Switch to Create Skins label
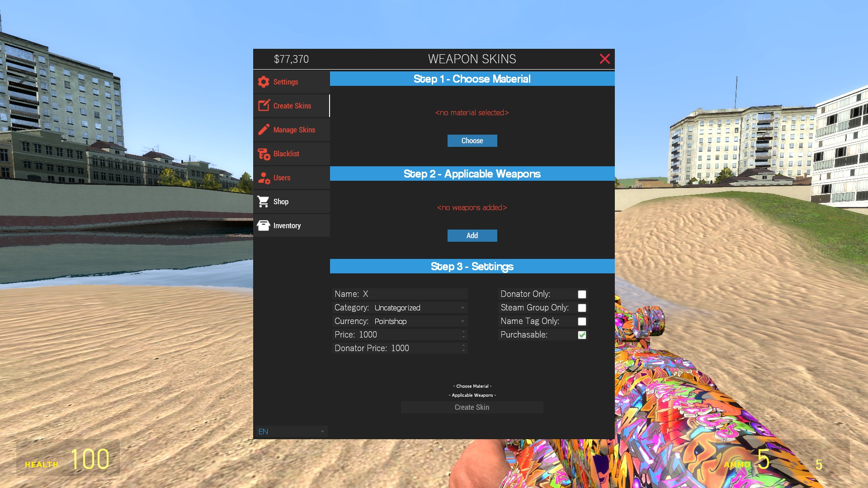The height and width of the screenshot is (488, 868). [292, 106]
